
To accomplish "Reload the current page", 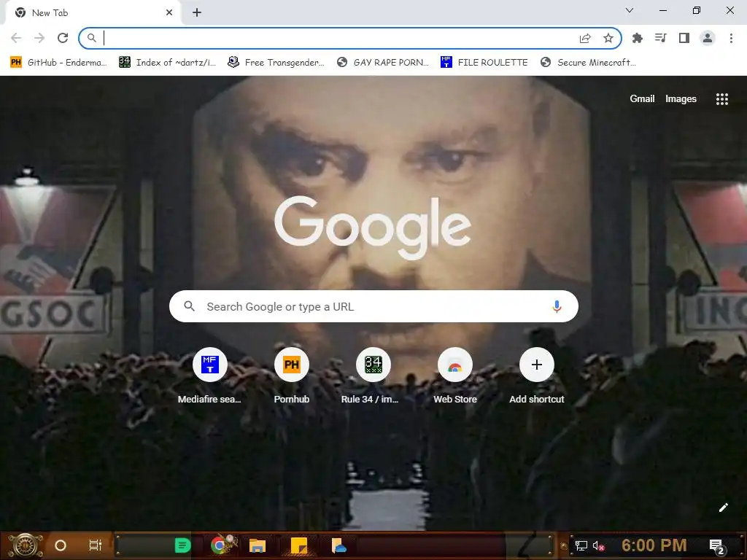I will point(63,38).
